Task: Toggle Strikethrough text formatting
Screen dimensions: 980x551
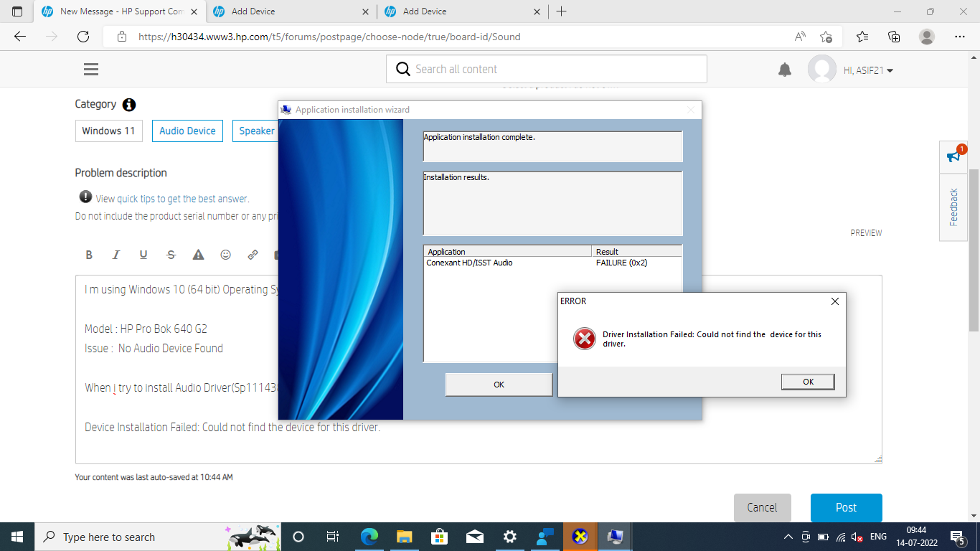Action: 171,255
